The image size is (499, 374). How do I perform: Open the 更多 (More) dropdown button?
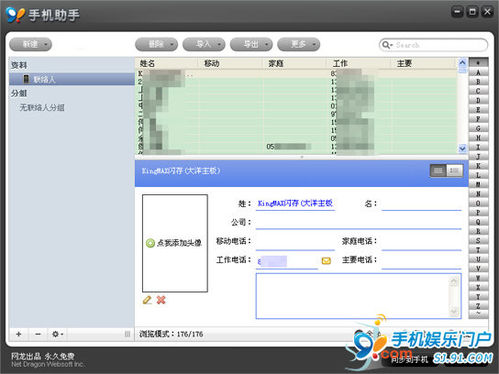(298, 44)
